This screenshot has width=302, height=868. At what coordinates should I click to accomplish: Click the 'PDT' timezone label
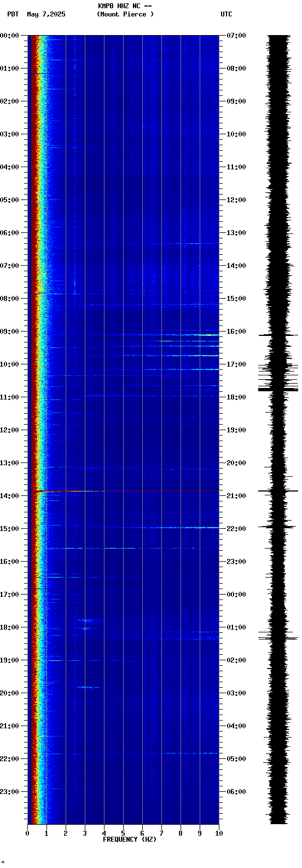13,14
